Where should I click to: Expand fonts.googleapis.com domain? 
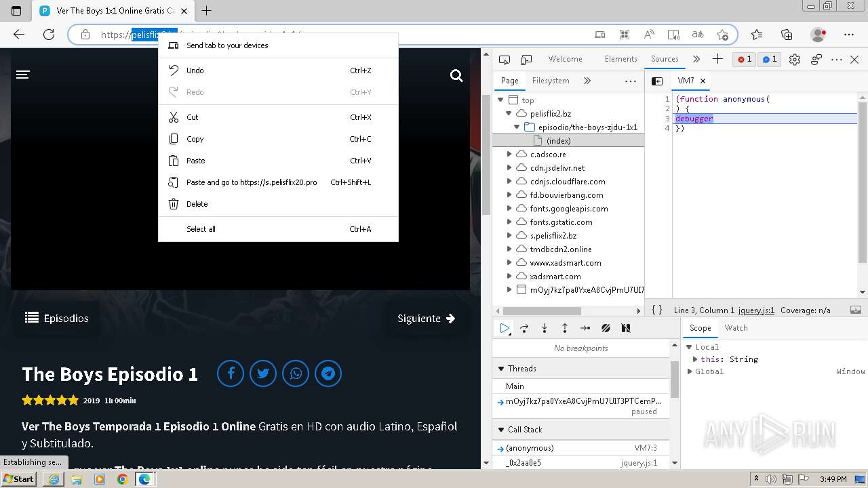(x=509, y=208)
